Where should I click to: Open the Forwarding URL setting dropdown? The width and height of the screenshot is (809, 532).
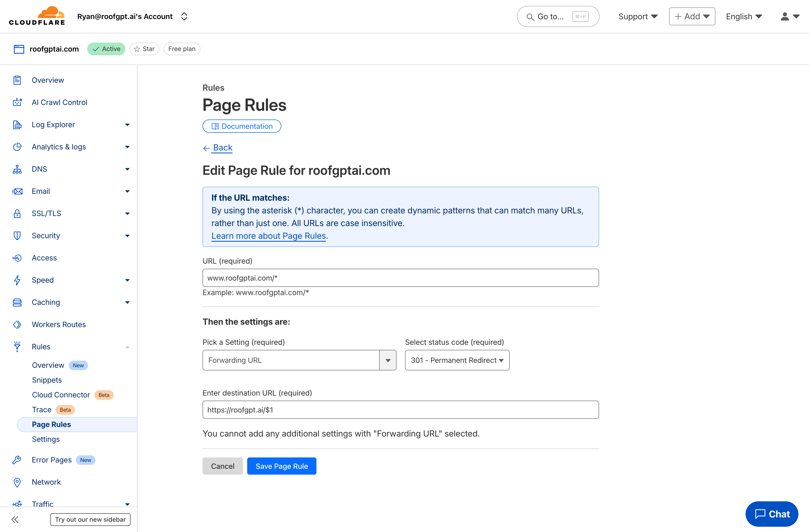click(x=388, y=360)
